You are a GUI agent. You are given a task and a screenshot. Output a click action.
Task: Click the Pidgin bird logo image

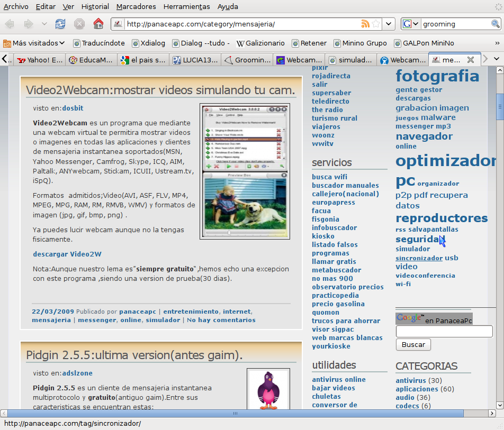point(268,389)
